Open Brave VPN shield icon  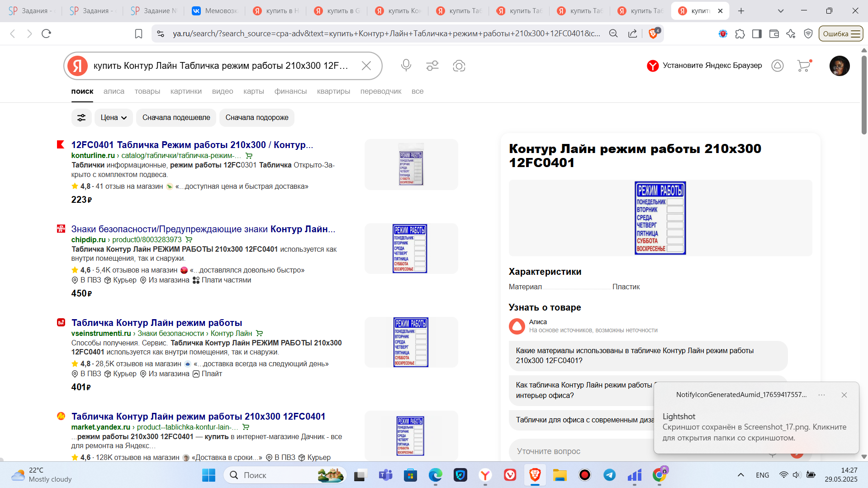pyautogui.click(x=808, y=33)
